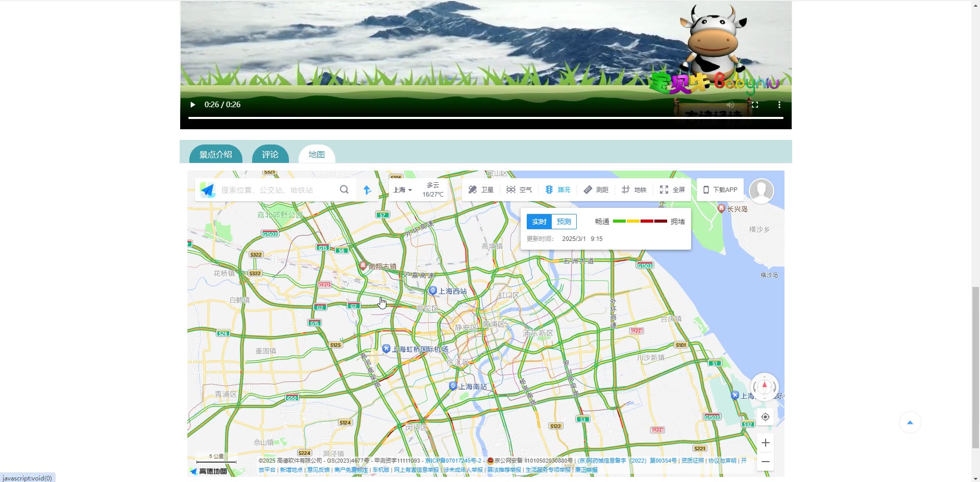This screenshot has height=482, width=980.
Task: Click the 重固镇 town label
Action: [x=266, y=351]
